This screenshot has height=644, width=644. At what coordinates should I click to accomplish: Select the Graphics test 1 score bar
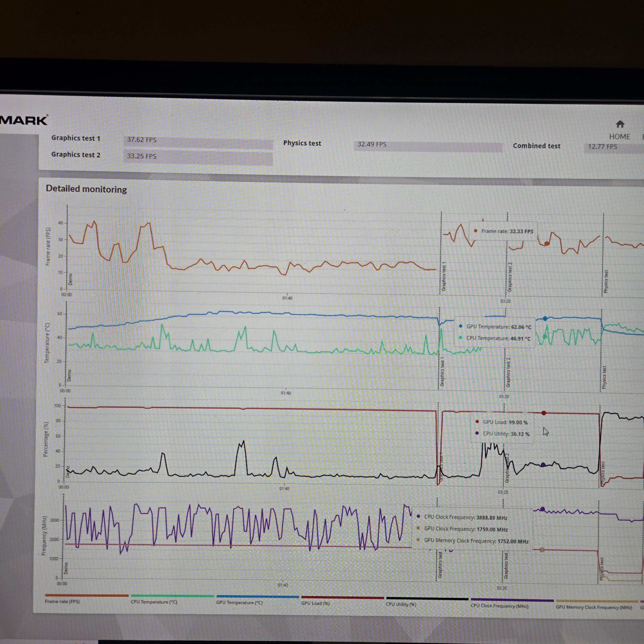tap(198, 142)
